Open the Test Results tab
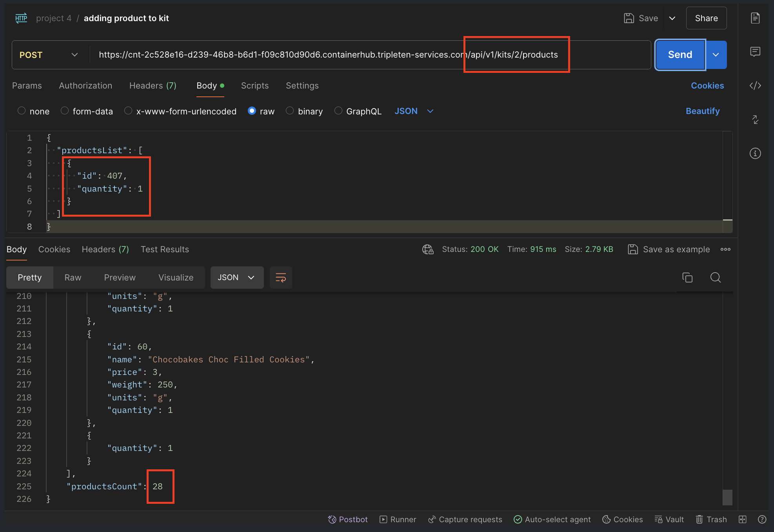The image size is (774, 532). 165,250
